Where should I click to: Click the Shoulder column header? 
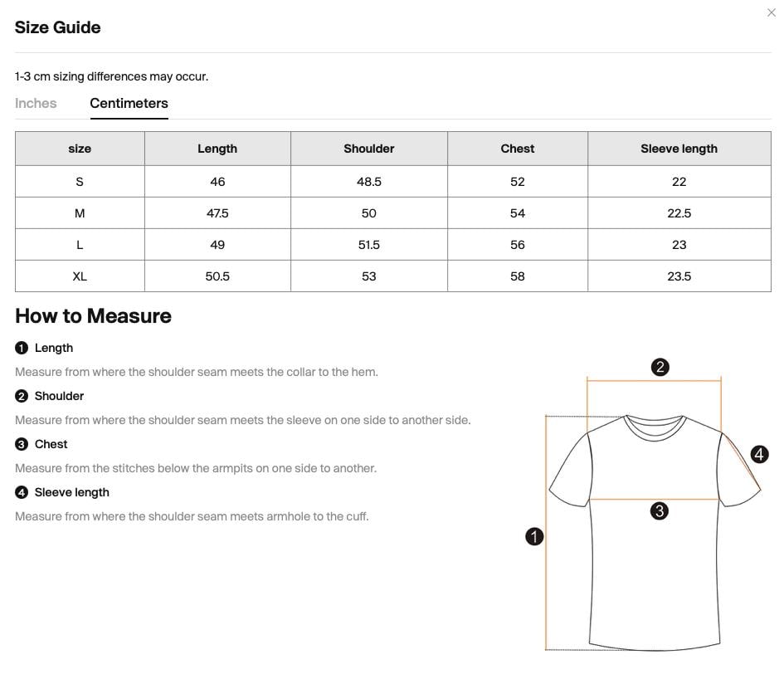369,149
